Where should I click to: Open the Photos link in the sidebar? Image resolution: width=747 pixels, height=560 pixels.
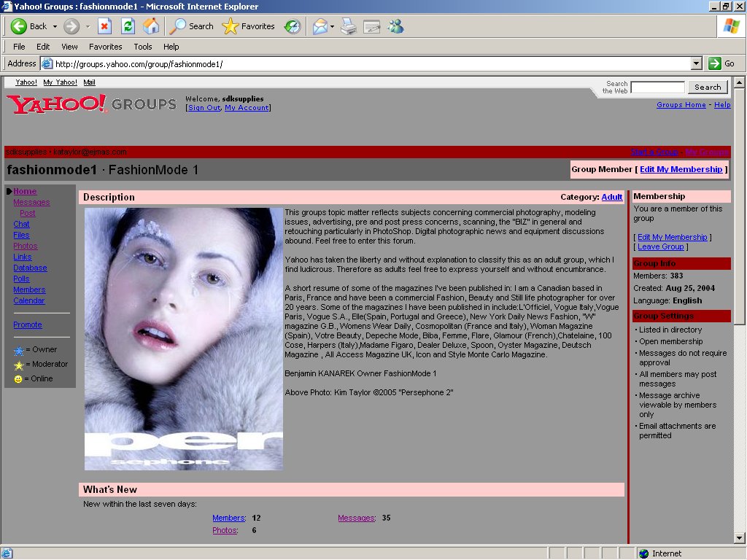point(26,246)
